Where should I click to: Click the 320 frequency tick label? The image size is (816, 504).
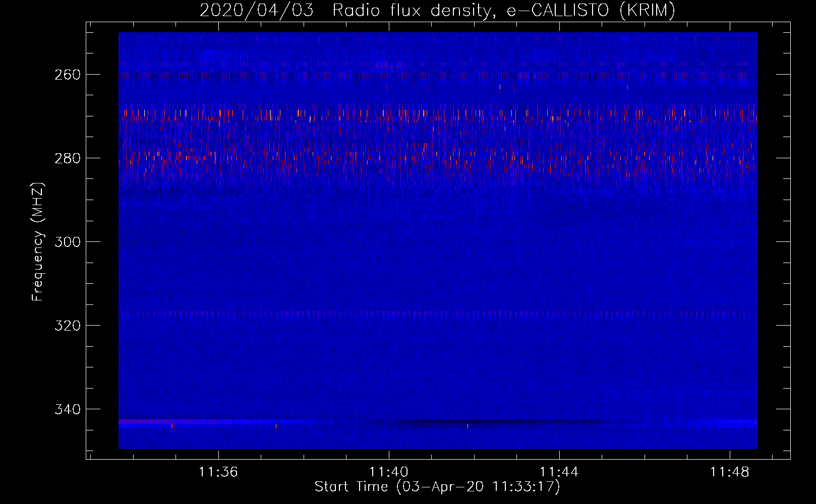coord(68,326)
